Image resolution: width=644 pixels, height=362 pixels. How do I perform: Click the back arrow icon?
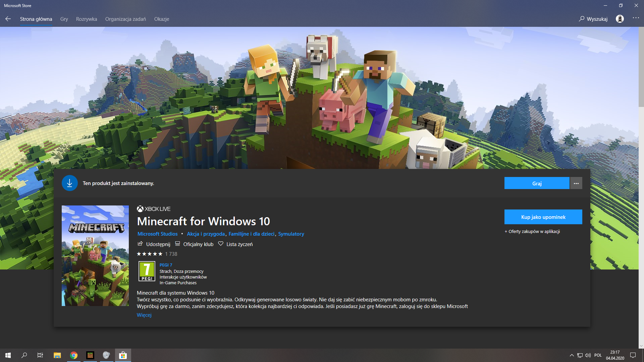pos(8,19)
